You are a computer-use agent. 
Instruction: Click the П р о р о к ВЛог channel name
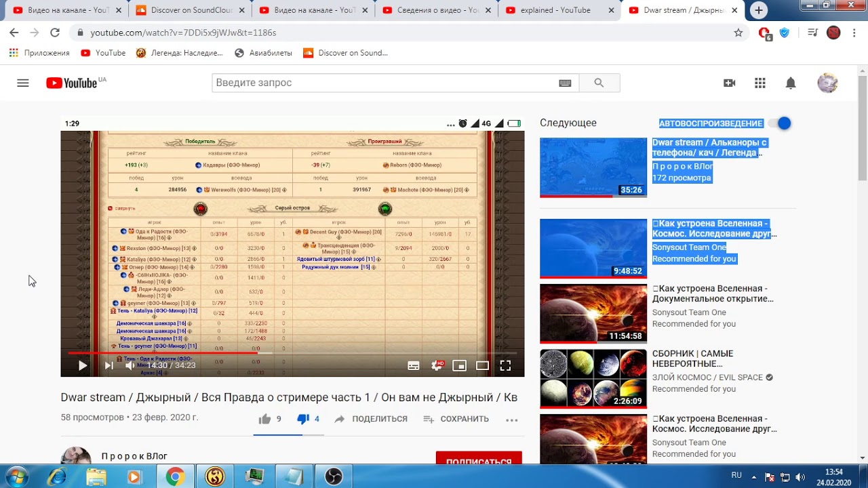point(134,456)
